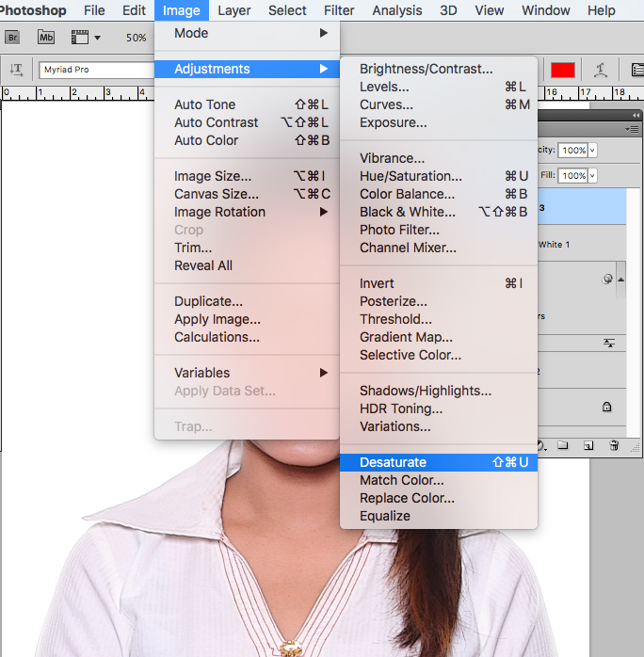Image resolution: width=644 pixels, height=657 pixels.
Task: Launch Adobe Bridge from the Br icon
Action: click(12, 38)
